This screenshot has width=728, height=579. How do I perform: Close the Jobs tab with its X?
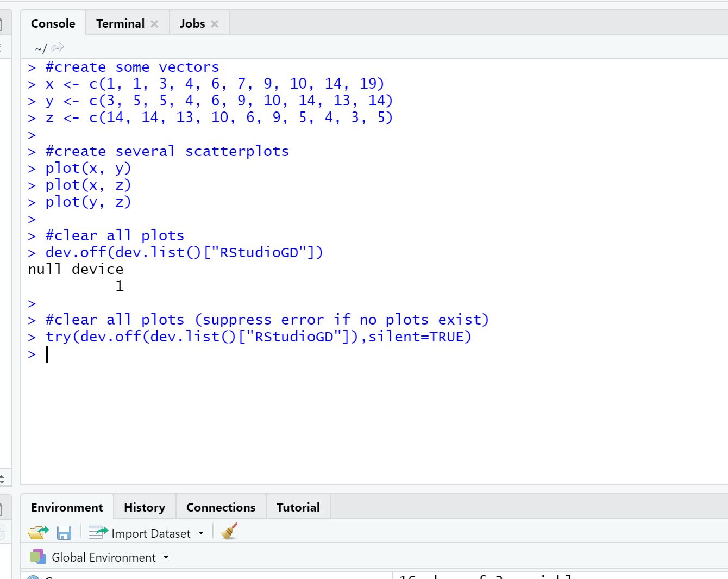(215, 23)
